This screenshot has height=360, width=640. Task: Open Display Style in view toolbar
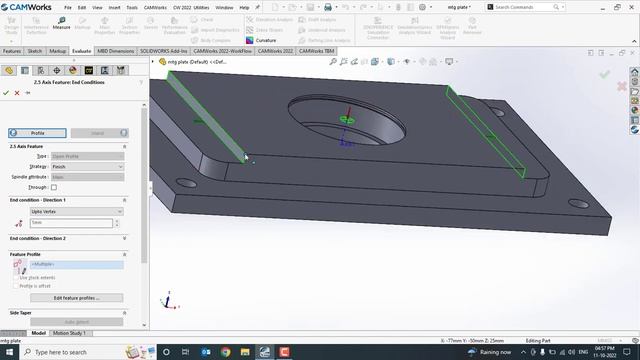(x=391, y=62)
